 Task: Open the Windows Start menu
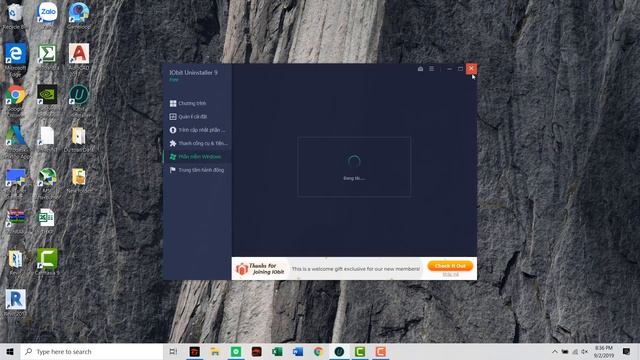[10, 351]
